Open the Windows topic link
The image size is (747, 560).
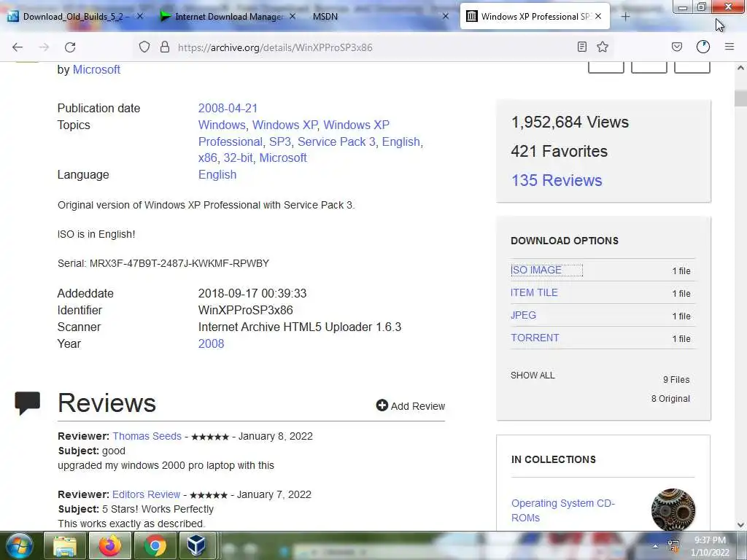pos(222,125)
